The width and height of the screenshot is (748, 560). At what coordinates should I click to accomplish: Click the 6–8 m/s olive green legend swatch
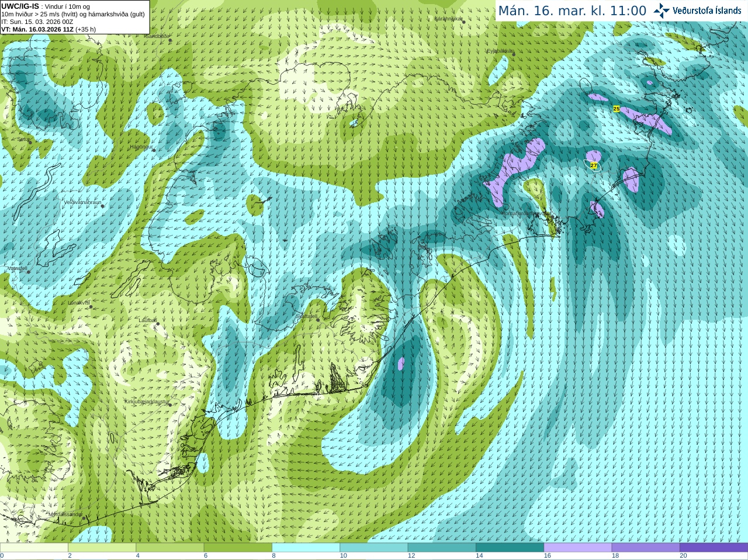[x=238, y=548]
